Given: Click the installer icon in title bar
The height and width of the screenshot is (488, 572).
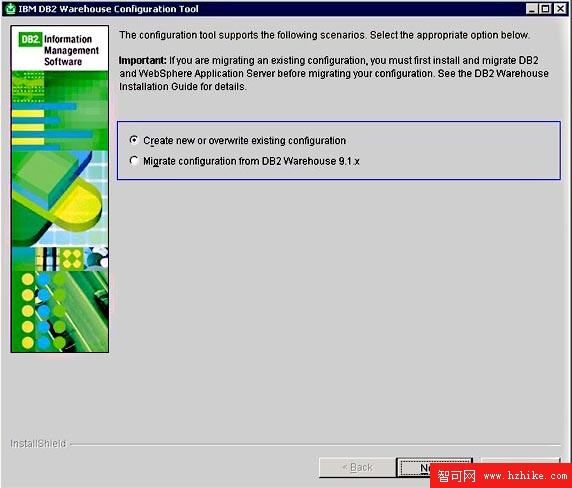Looking at the screenshot, I should click(11, 8).
